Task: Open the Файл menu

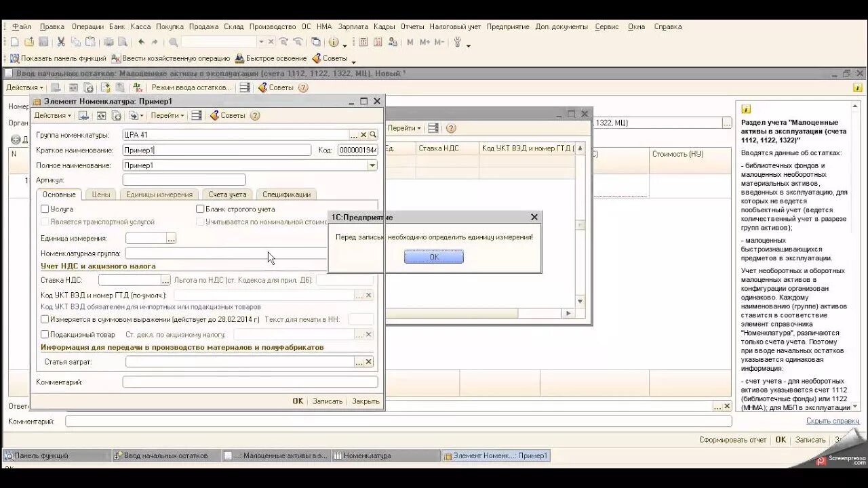Action: pos(21,26)
